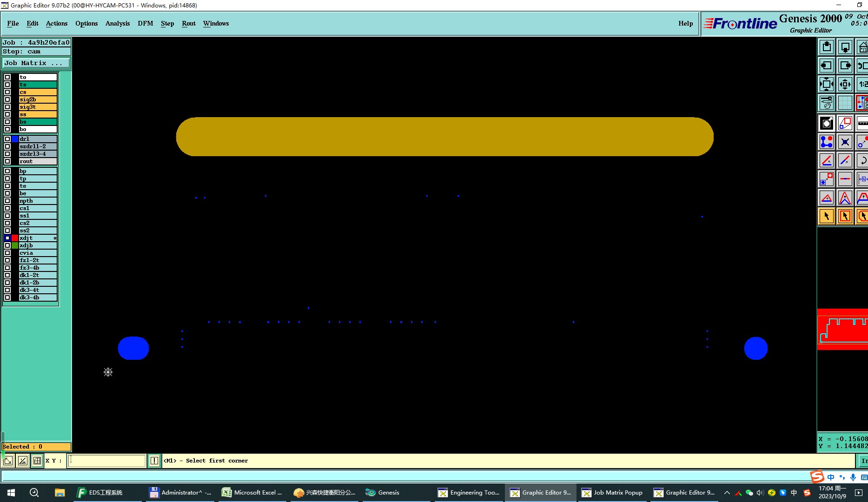Select the dk3-4b layer name
This screenshot has width=868, height=502.
tap(38, 297)
